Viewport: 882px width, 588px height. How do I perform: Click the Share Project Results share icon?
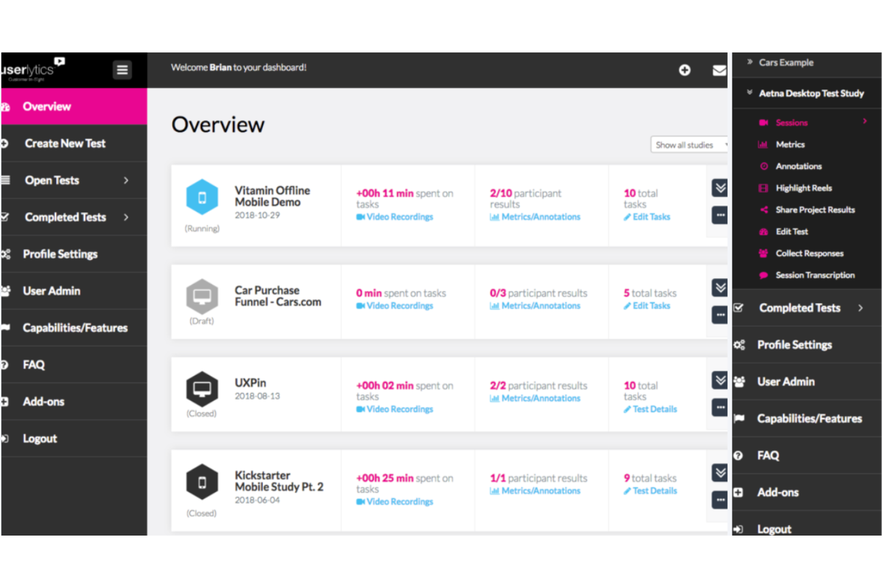pos(763,209)
